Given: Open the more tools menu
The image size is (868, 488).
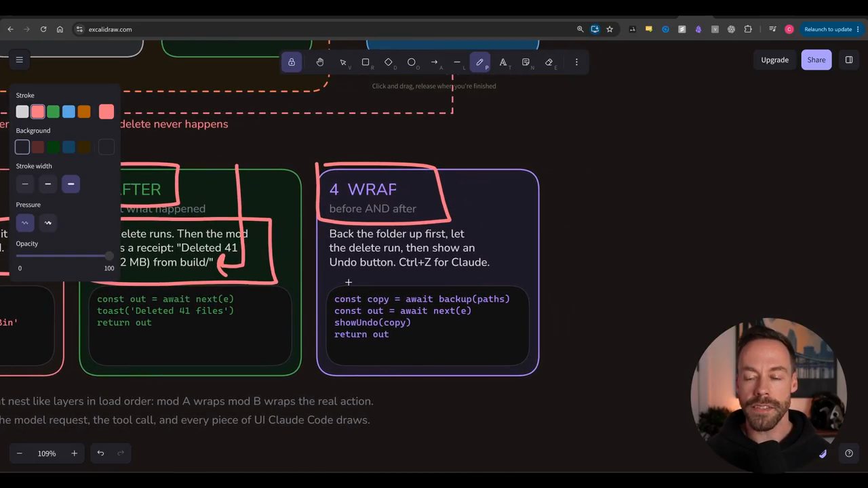Looking at the screenshot, I should pyautogui.click(x=576, y=62).
